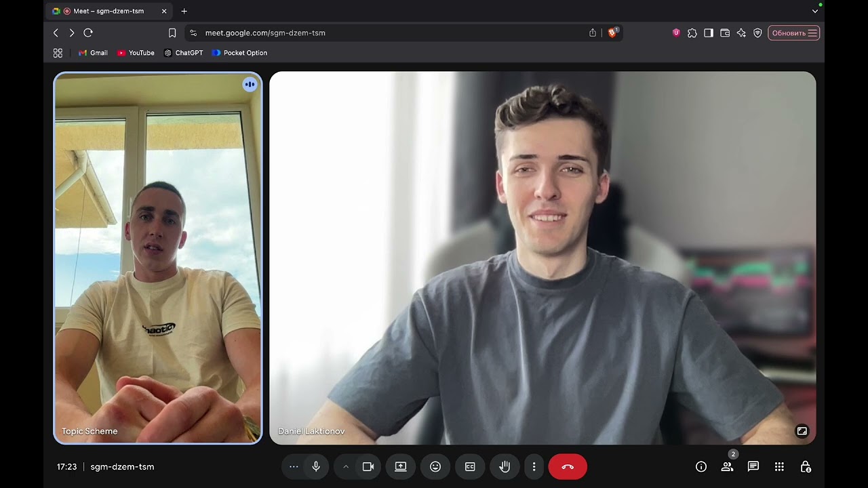Open the tab groups grid icon

(58, 53)
